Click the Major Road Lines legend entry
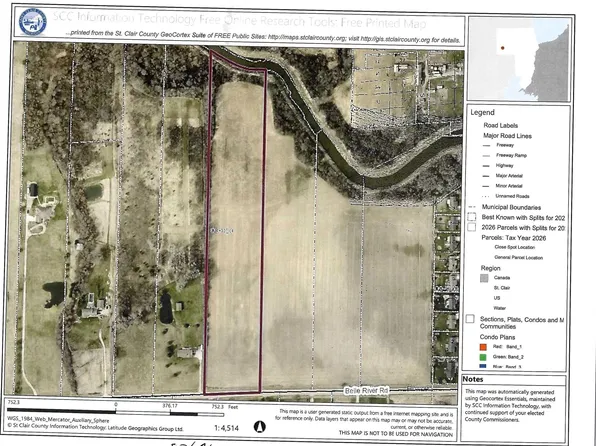This screenshot has width=596, height=446. pyautogui.click(x=507, y=136)
